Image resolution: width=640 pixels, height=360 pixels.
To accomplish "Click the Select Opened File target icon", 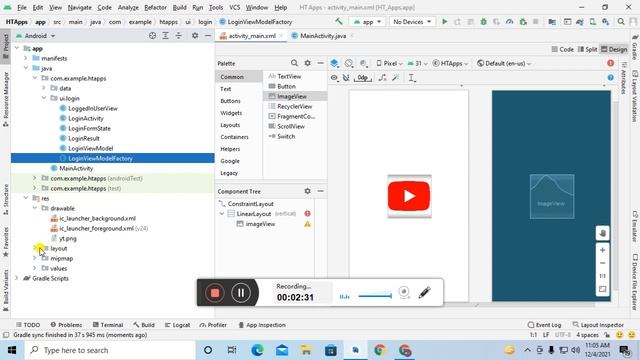I will (152, 36).
